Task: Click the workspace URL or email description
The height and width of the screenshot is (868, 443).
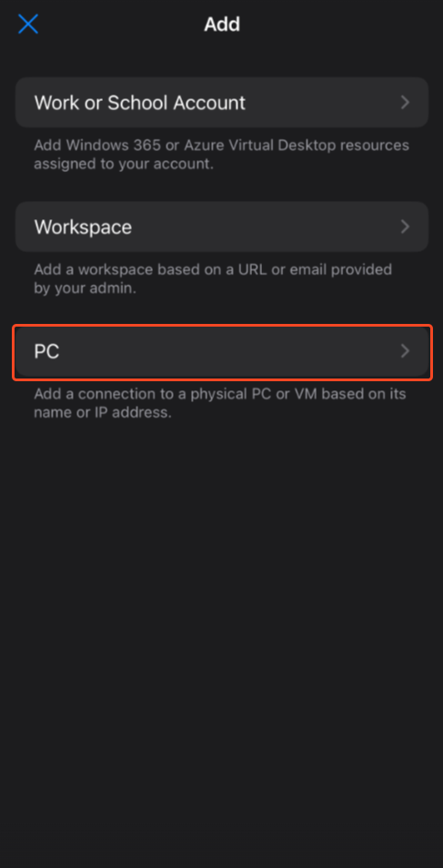Action: 213,279
